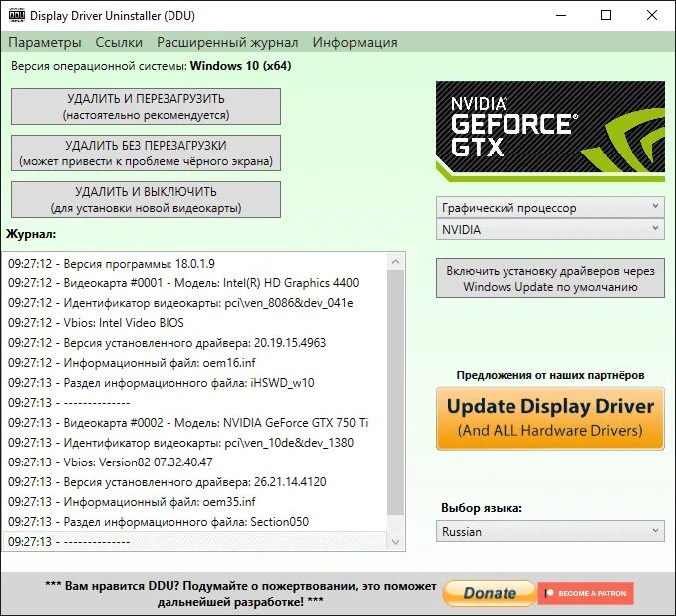Open the Графический процессор device type dropdown
This screenshot has width=676, height=616.
550,208
